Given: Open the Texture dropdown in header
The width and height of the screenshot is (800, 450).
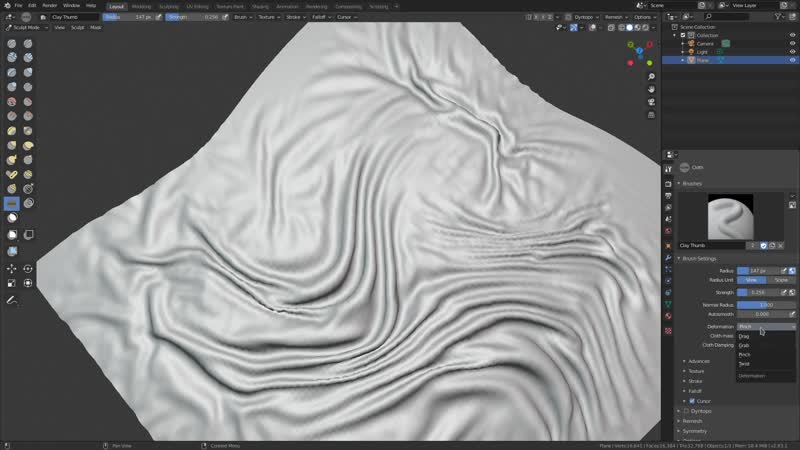Looking at the screenshot, I should click(269, 17).
